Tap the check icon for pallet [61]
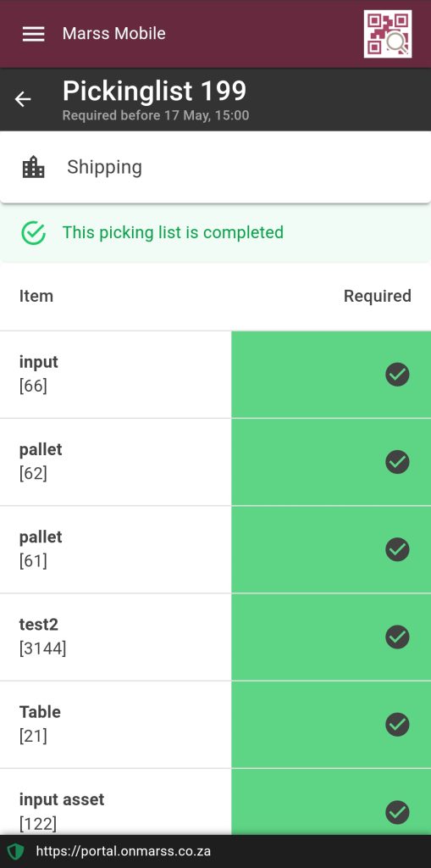This screenshot has width=431, height=868. coord(397,549)
